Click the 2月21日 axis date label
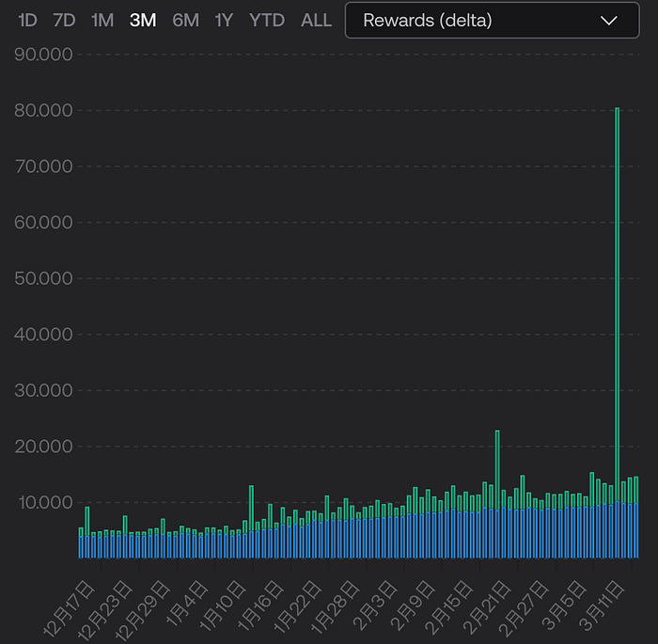The width and height of the screenshot is (658, 644). coord(487,608)
